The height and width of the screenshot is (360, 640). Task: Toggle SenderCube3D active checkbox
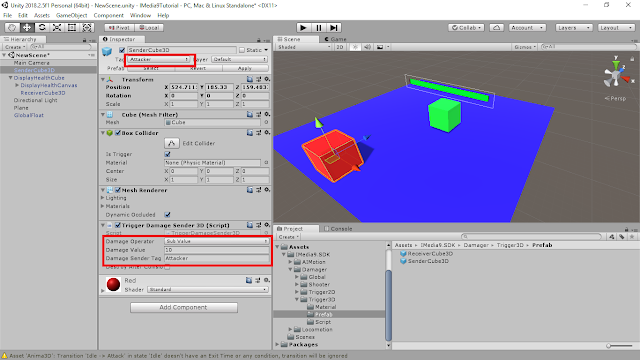click(122, 50)
